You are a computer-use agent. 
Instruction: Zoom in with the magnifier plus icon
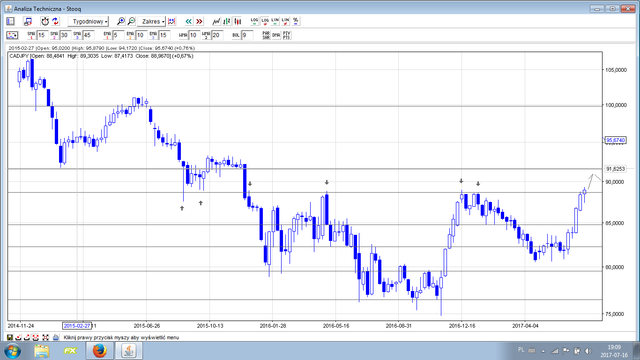(120, 21)
